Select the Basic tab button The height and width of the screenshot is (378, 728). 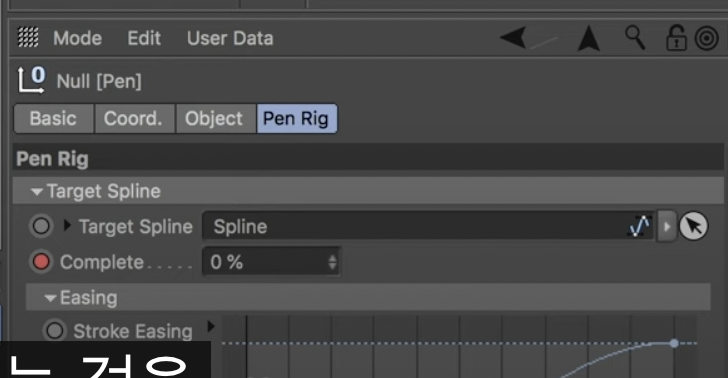pyautogui.click(x=54, y=118)
